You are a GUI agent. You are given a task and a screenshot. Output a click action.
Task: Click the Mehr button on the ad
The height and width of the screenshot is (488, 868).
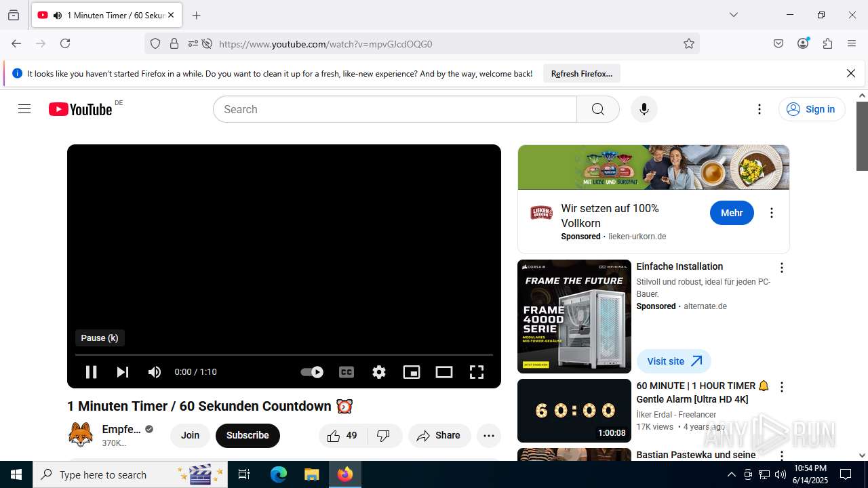(732, 213)
